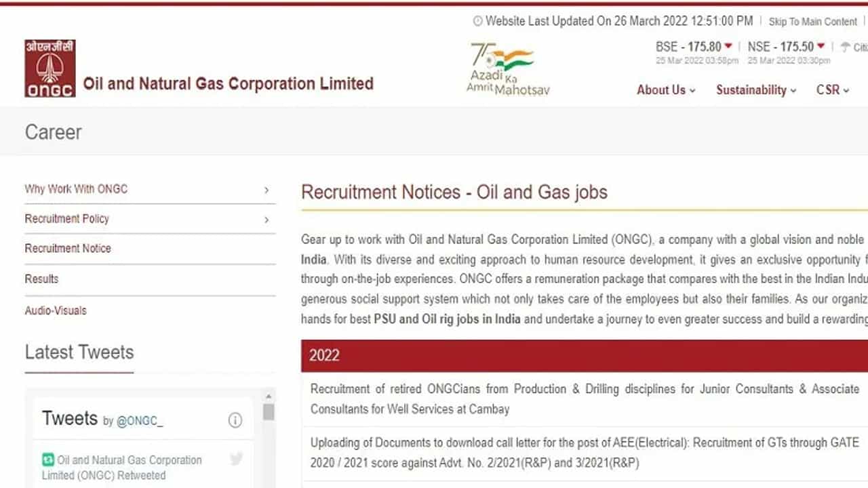Click the NSE red down arrow indicator

pos(821,47)
